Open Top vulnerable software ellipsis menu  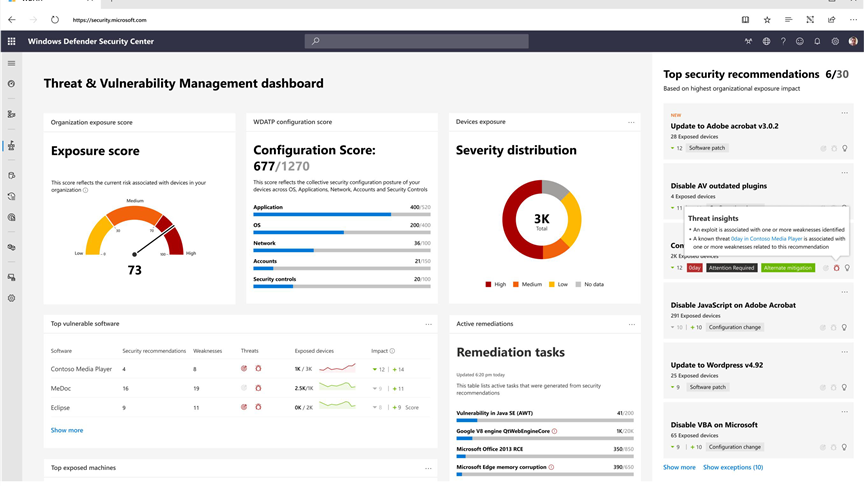click(429, 325)
